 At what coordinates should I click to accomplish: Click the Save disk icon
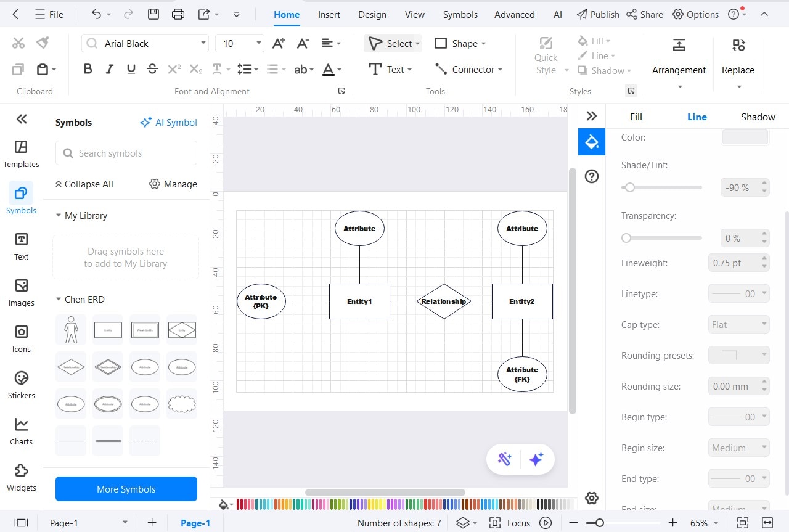pyautogui.click(x=153, y=14)
